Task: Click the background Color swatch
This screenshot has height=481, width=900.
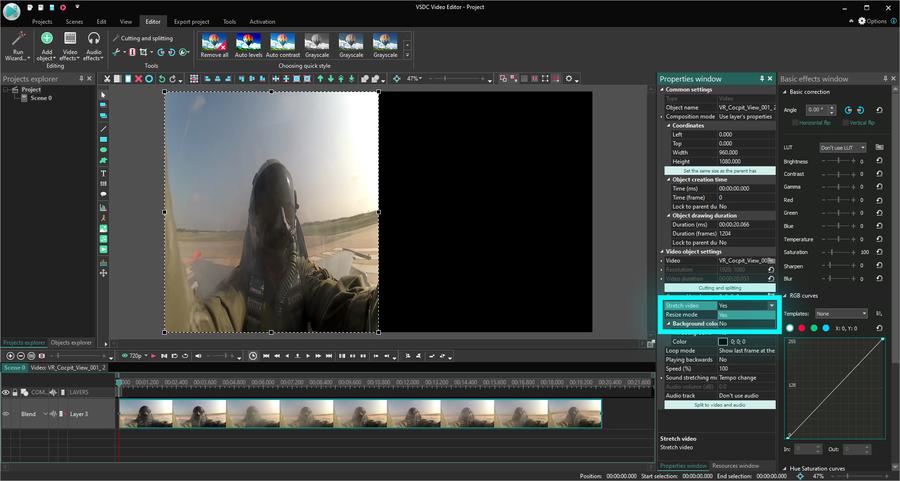Action: point(723,342)
